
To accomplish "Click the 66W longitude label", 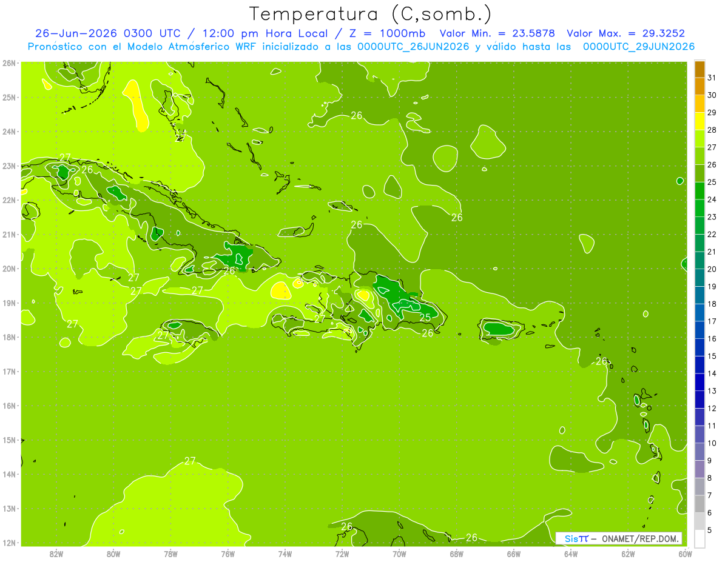I will click(514, 554).
